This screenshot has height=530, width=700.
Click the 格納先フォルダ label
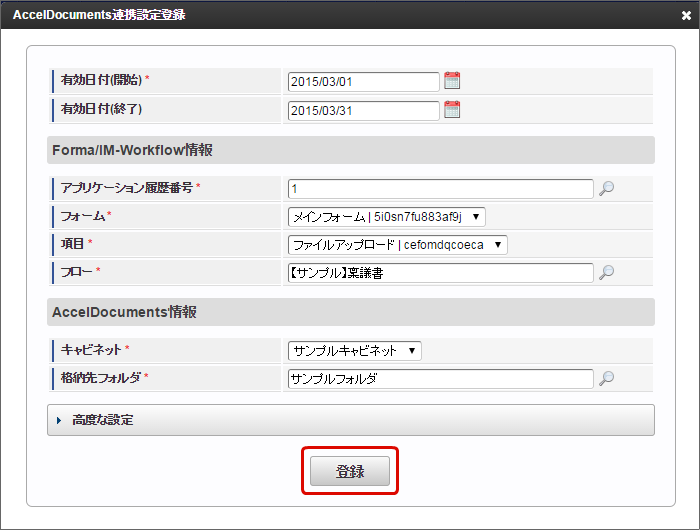pyautogui.click(x=101, y=378)
